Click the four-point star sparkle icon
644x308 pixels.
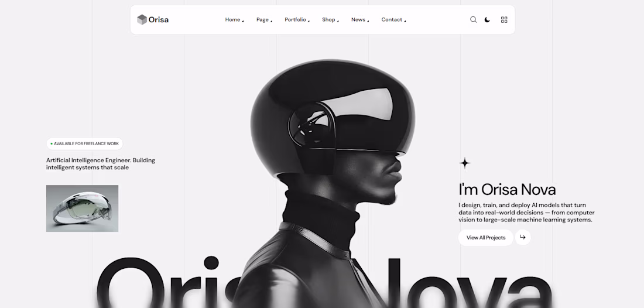click(464, 163)
